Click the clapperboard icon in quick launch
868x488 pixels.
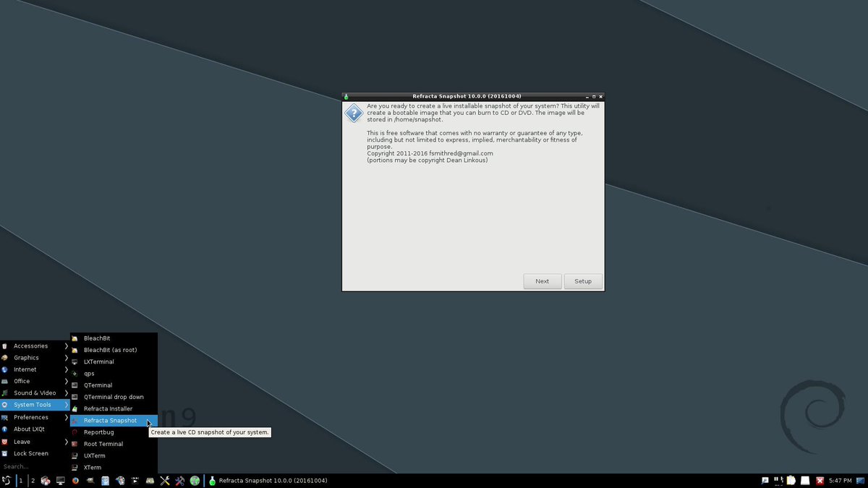[x=135, y=481]
